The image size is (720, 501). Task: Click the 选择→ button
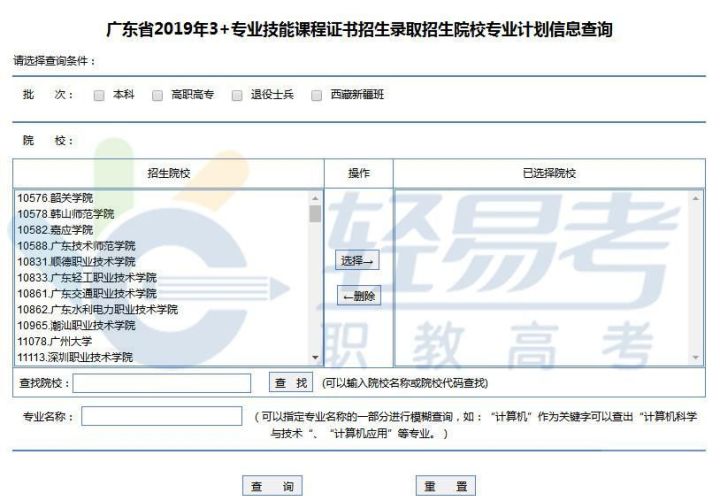pyautogui.click(x=358, y=261)
